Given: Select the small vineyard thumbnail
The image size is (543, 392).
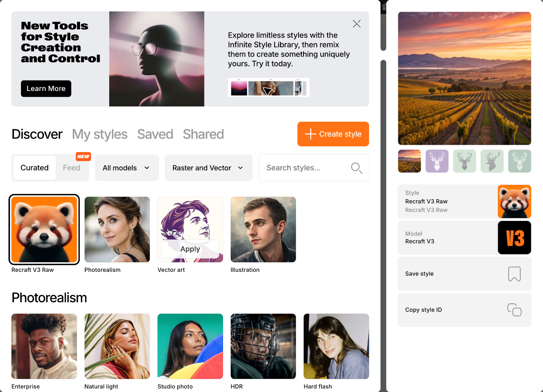Looking at the screenshot, I should [409, 161].
